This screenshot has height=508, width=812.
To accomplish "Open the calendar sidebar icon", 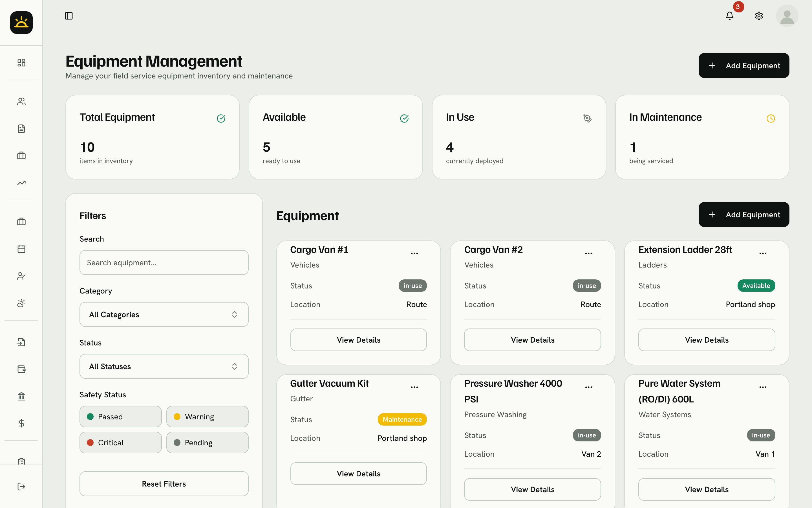I will [x=21, y=249].
